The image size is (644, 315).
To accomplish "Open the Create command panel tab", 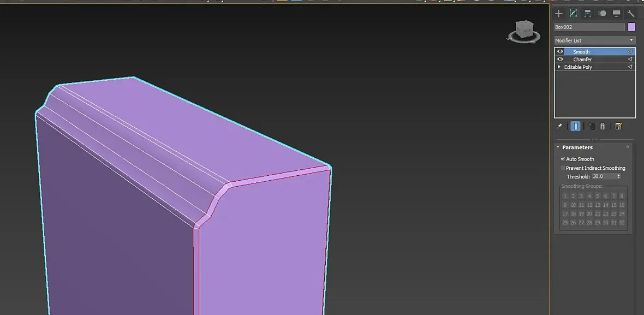I will pos(558,14).
